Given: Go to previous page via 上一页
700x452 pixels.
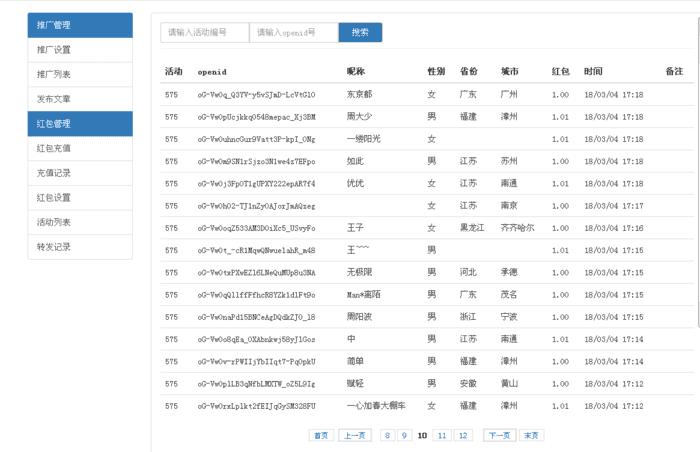Looking at the screenshot, I should 355,435.
